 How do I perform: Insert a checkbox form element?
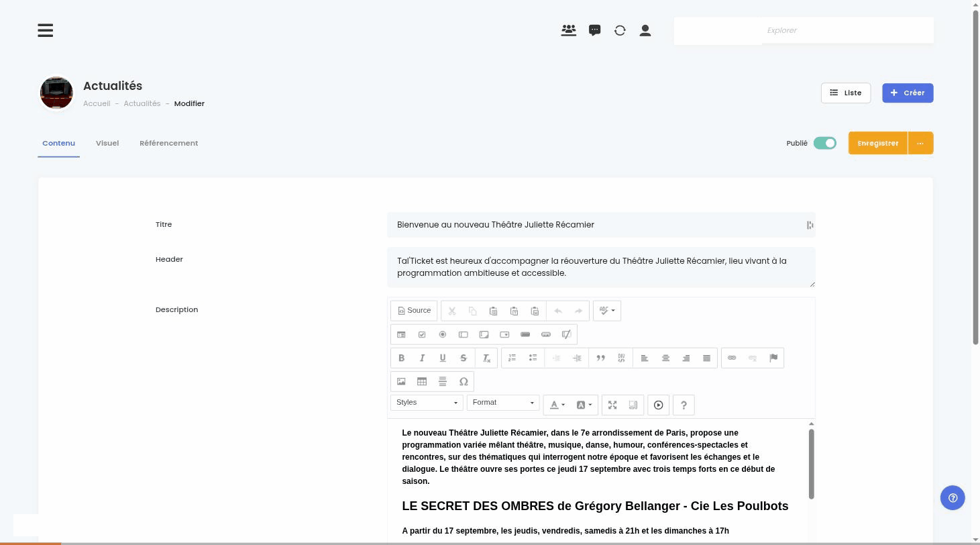coord(422,334)
